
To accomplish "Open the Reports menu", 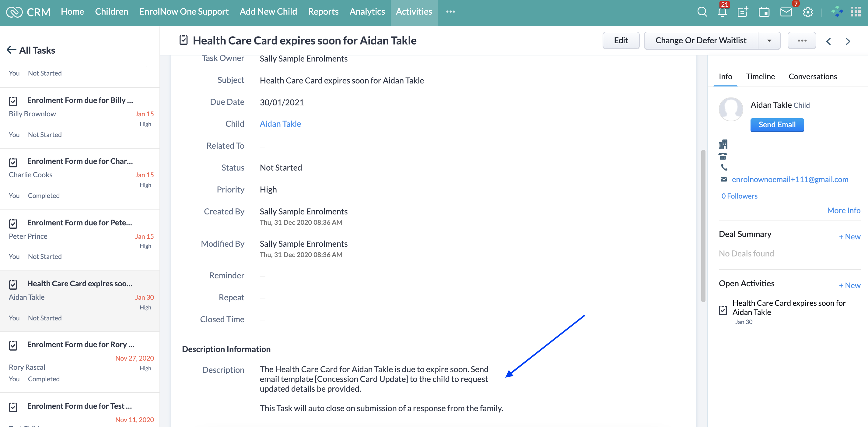I will 323,12.
